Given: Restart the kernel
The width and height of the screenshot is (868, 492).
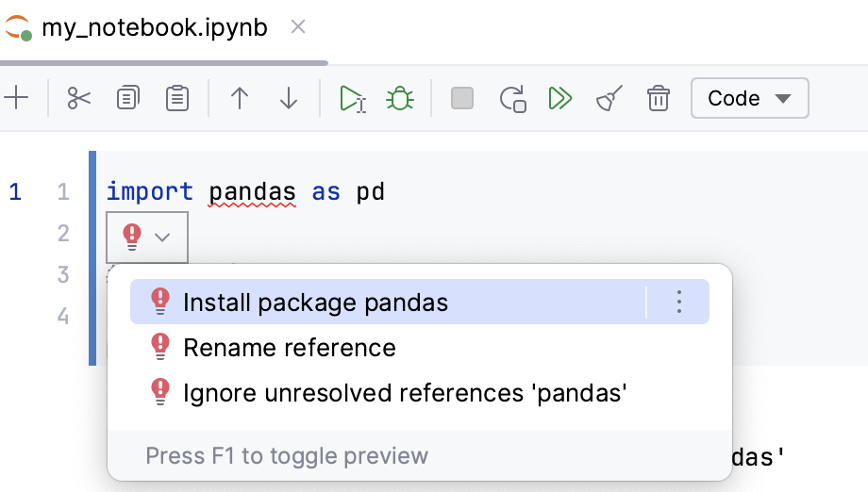Looking at the screenshot, I should click(x=512, y=99).
